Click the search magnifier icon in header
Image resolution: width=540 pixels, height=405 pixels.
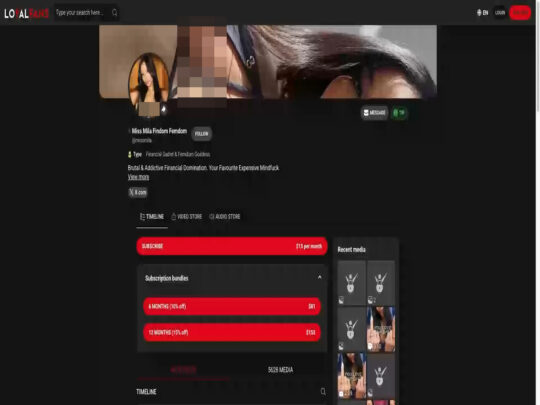click(115, 13)
